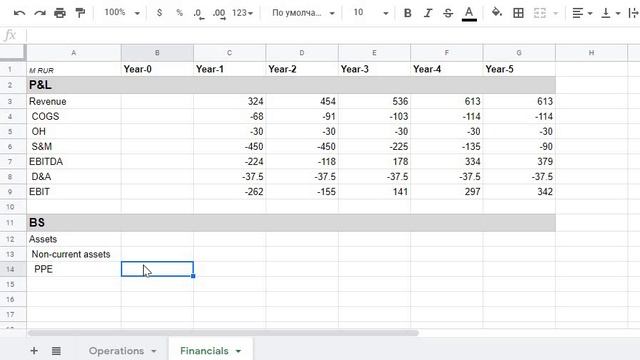Screen dimensions: 640x360
Task: Select column G header
Action: tap(519, 53)
